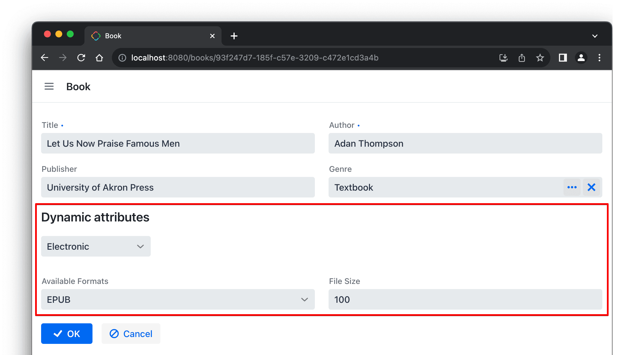The height and width of the screenshot is (355, 644).
Task: Reload the current page
Action: click(x=81, y=58)
